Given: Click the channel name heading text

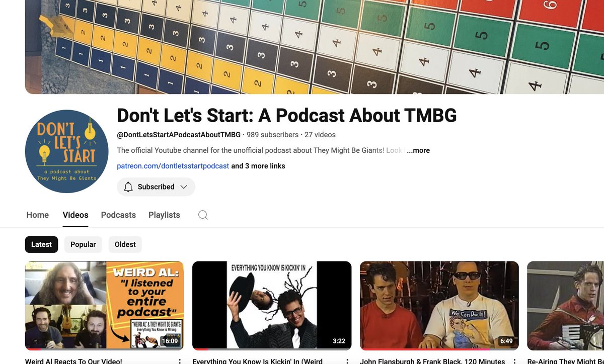Looking at the screenshot, I should 287,116.
